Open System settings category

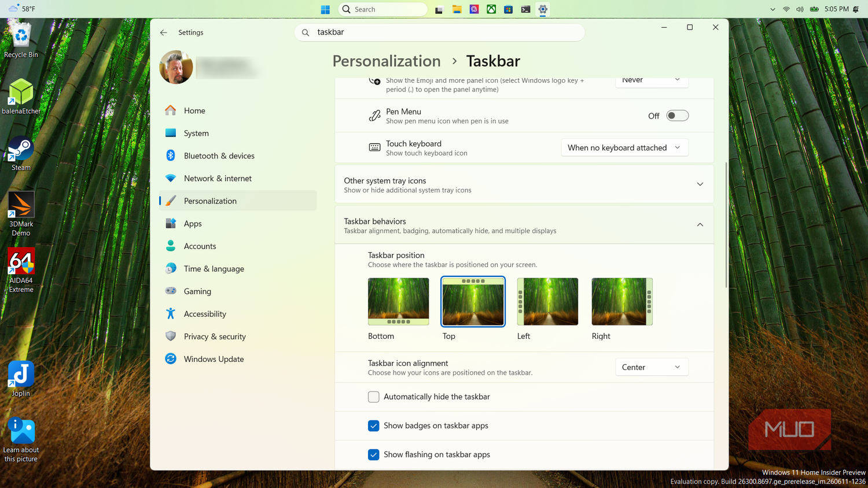[238, 133]
